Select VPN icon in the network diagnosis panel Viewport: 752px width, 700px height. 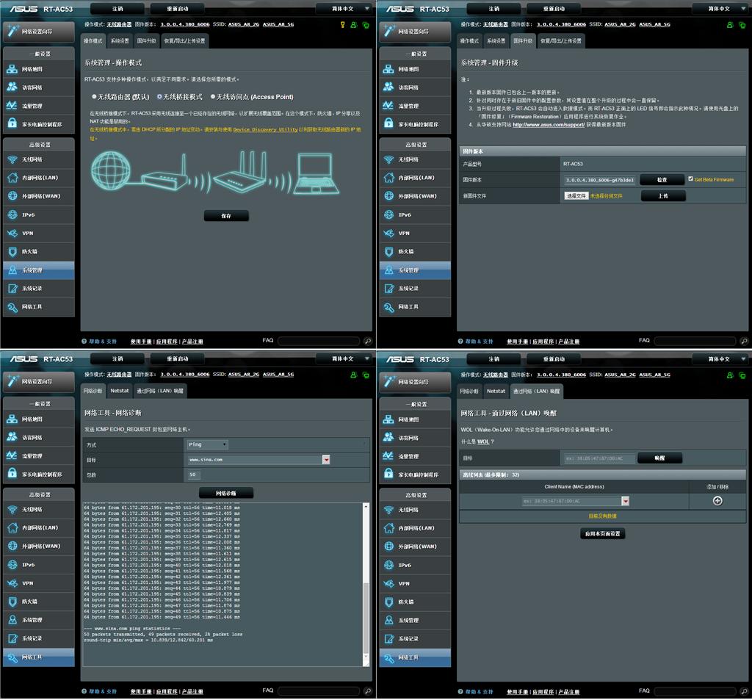point(12,583)
